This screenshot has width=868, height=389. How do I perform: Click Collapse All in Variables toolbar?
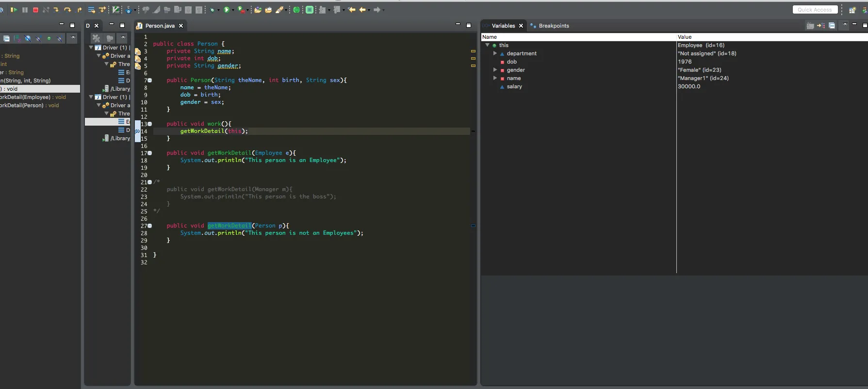click(x=832, y=26)
